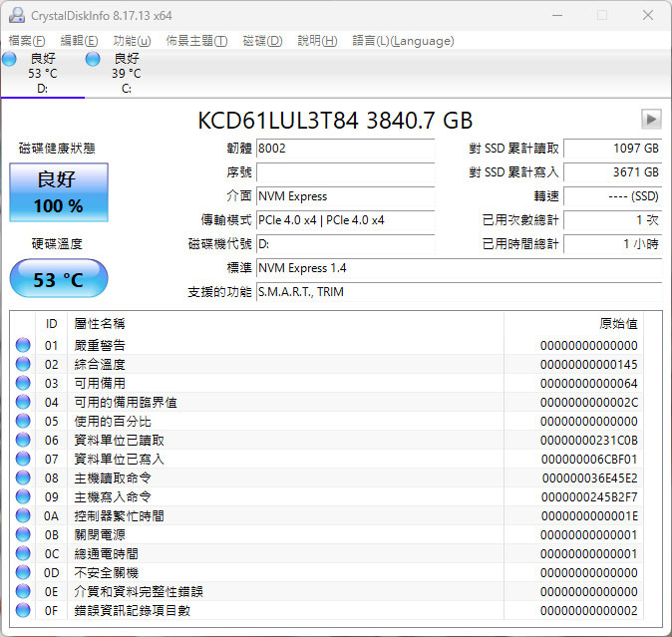Click the standard field NVM Express 1.4

(x=460, y=268)
